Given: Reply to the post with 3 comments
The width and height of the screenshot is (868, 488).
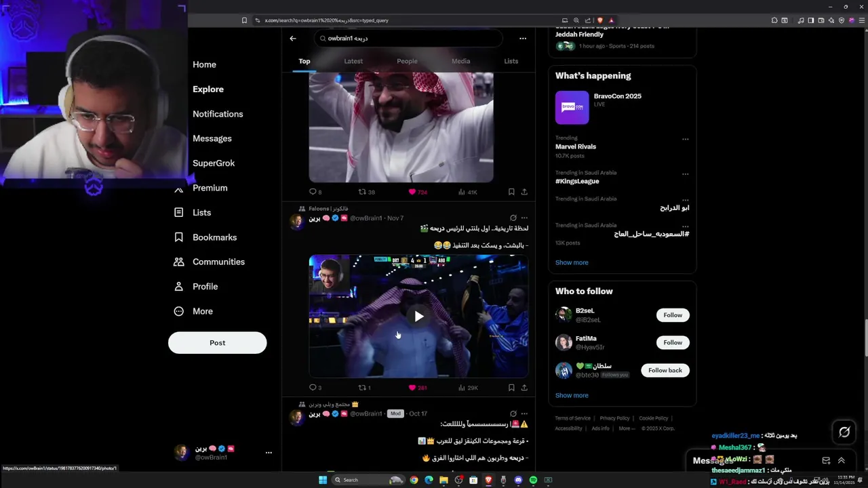Looking at the screenshot, I should point(315,388).
